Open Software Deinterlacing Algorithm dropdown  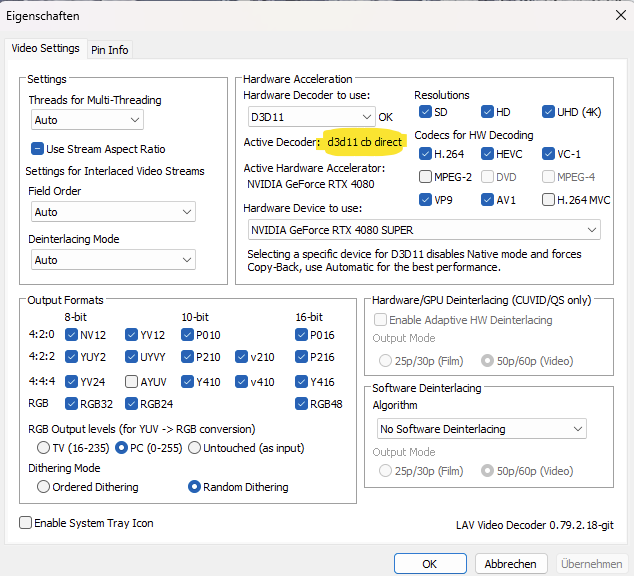point(482,429)
